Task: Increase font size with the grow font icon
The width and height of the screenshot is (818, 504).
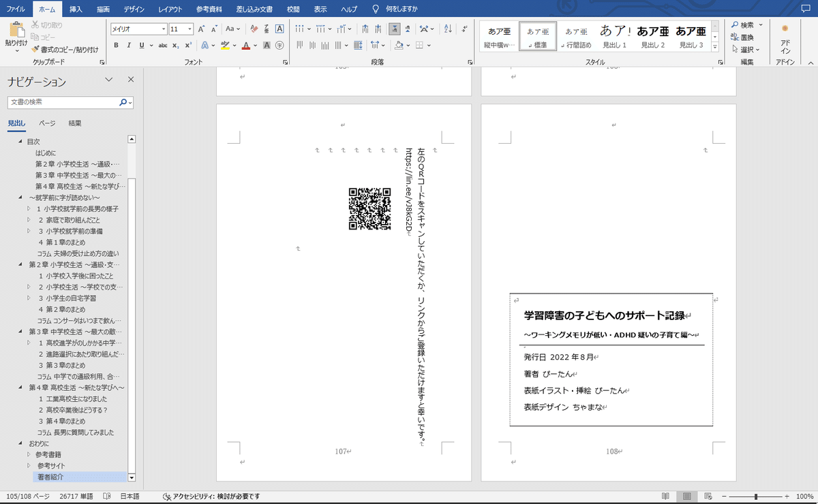Action: [202, 29]
